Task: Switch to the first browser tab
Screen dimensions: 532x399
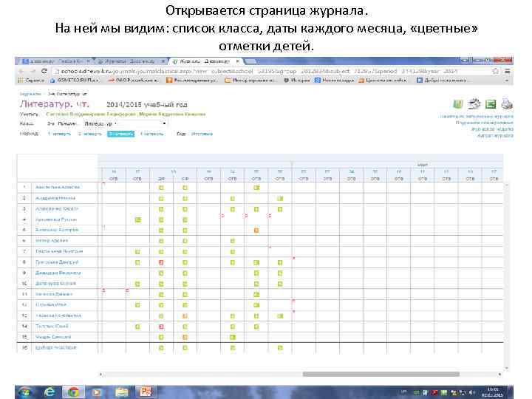Action: [x=56, y=61]
